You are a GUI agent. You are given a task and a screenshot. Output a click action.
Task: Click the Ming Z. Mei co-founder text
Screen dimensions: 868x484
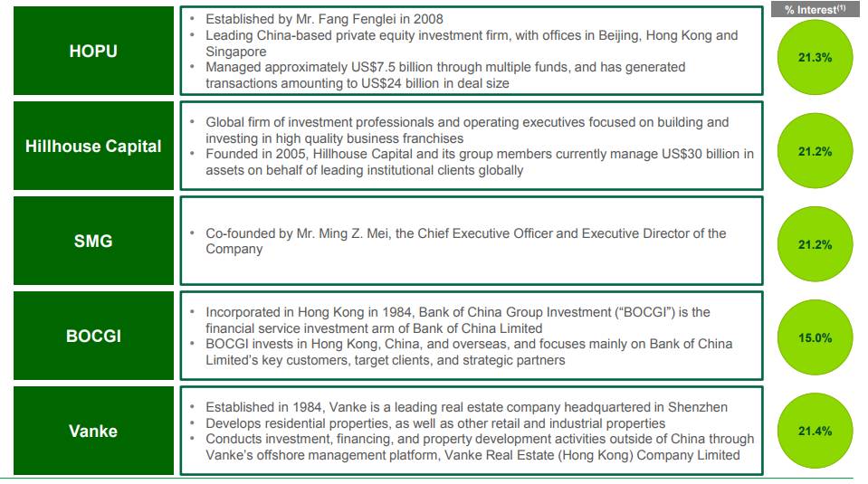[x=465, y=241]
